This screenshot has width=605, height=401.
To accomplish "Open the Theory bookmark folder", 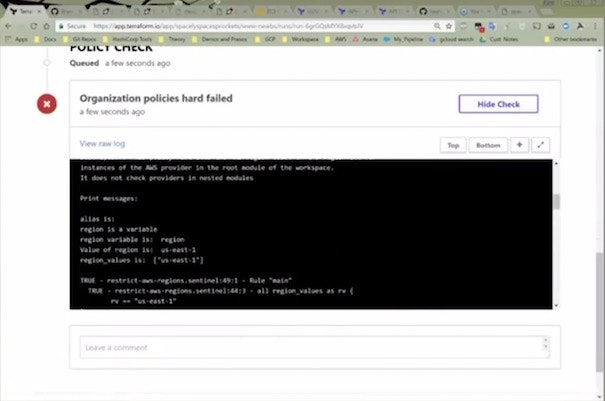I will click(x=172, y=39).
